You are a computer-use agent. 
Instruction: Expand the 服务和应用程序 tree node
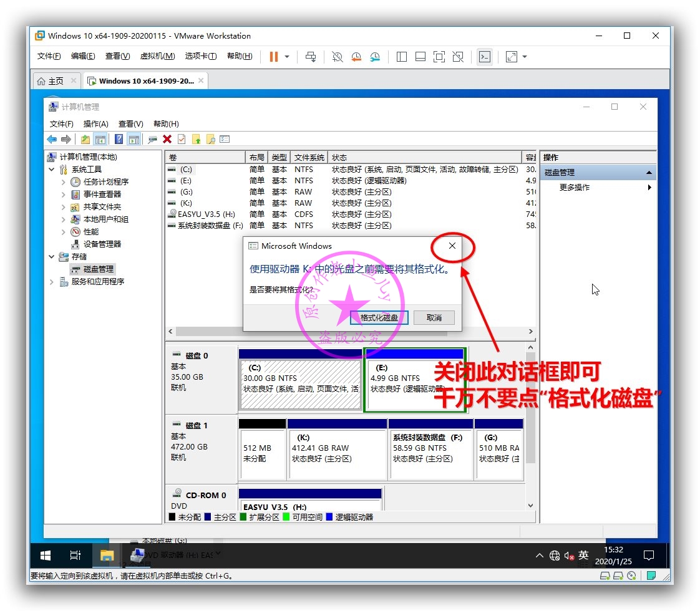click(x=52, y=282)
